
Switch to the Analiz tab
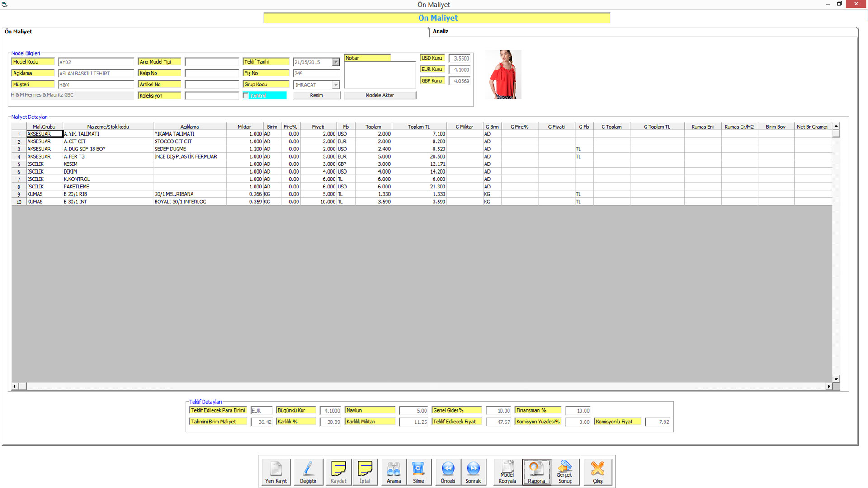pos(440,31)
